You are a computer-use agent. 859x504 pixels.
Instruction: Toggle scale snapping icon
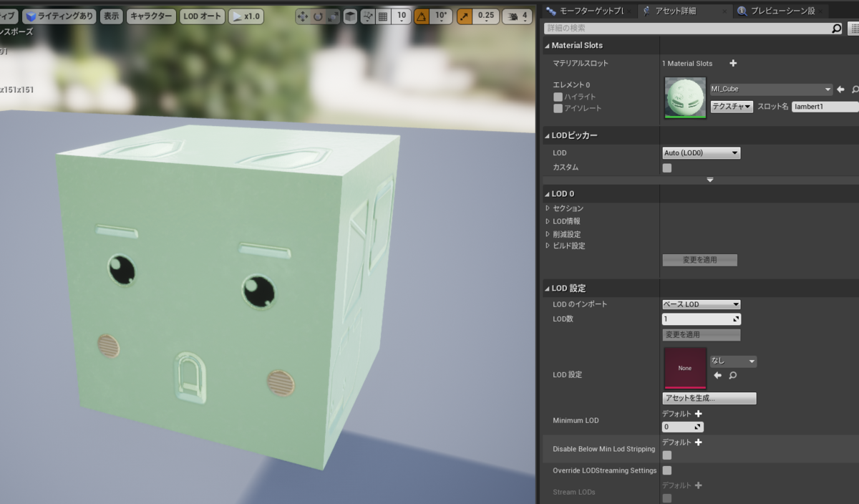[465, 16]
